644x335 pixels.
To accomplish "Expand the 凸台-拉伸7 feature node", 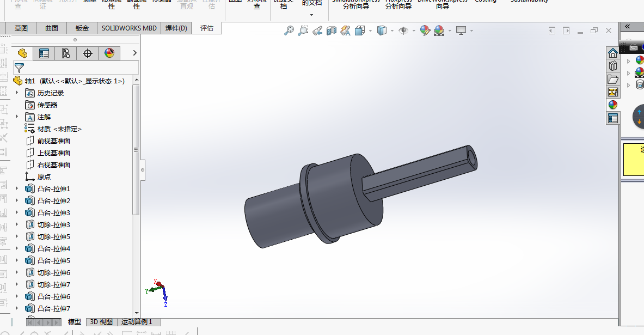I will [x=17, y=308].
